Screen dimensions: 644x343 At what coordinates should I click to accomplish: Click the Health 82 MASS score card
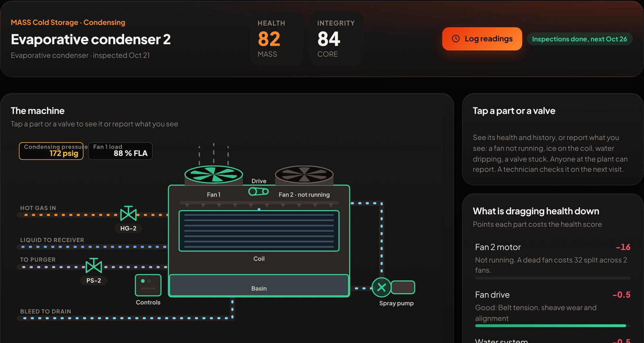[276, 39]
